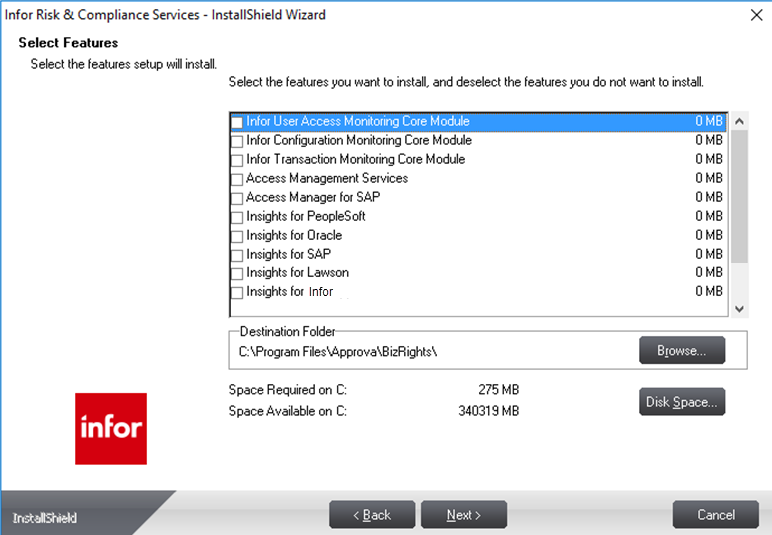The height and width of the screenshot is (535, 772).
Task: Click the red Infor logo
Action: pos(111,428)
